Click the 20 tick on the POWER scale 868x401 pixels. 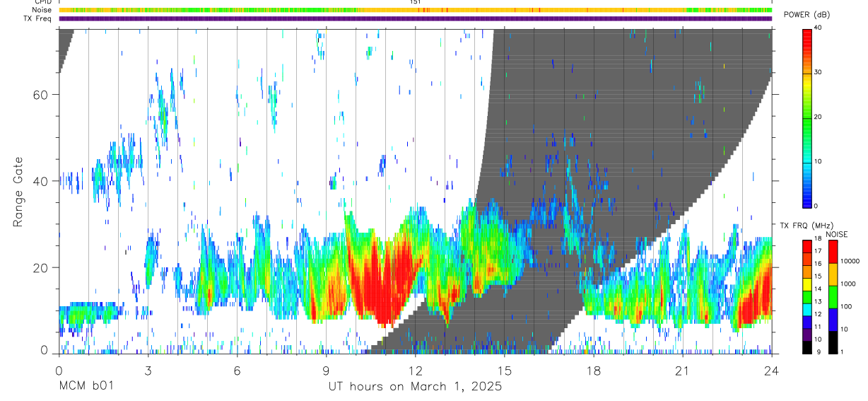(x=819, y=117)
